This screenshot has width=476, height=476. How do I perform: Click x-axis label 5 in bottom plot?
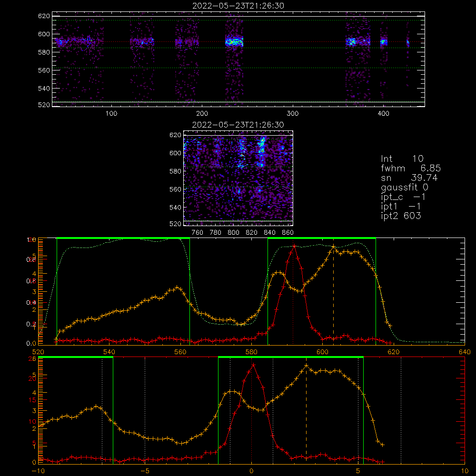point(358,471)
